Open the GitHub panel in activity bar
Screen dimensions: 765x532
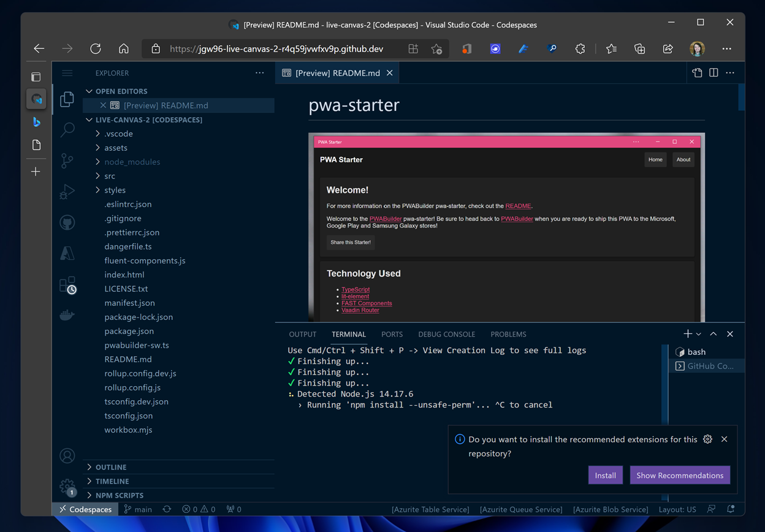(67, 222)
